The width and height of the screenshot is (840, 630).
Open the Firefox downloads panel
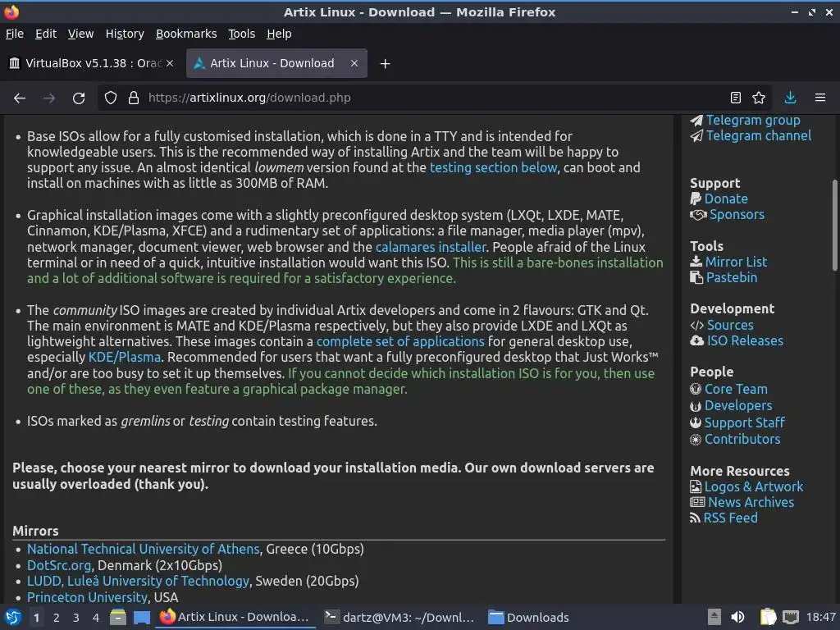click(x=790, y=98)
